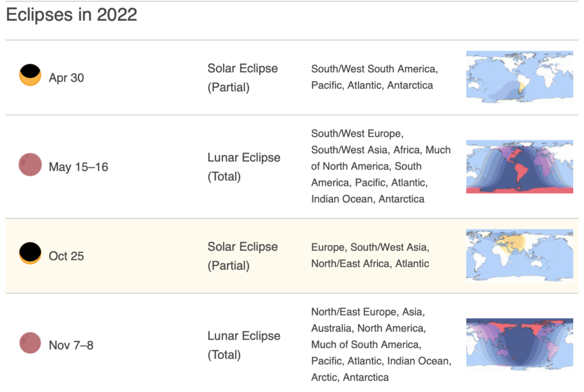Click the Europe, South/West Asia visibility text

(x=370, y=255)
